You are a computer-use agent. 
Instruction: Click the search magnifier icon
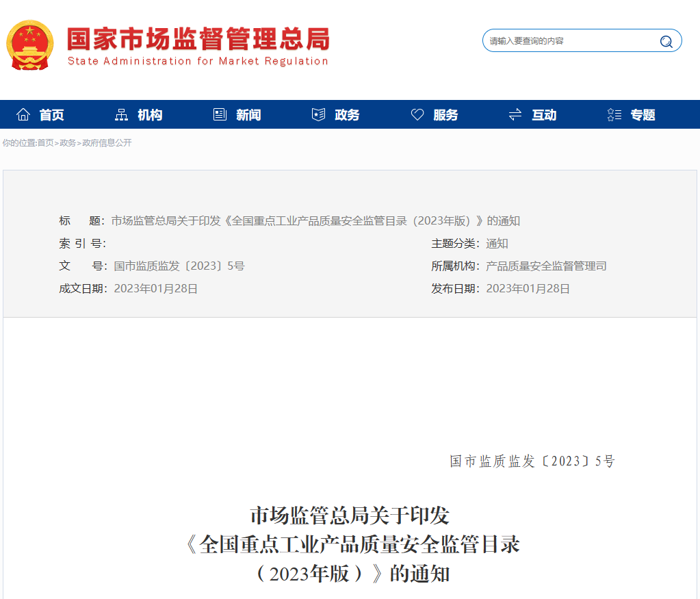pyautogui.click(x=666, y=41)
